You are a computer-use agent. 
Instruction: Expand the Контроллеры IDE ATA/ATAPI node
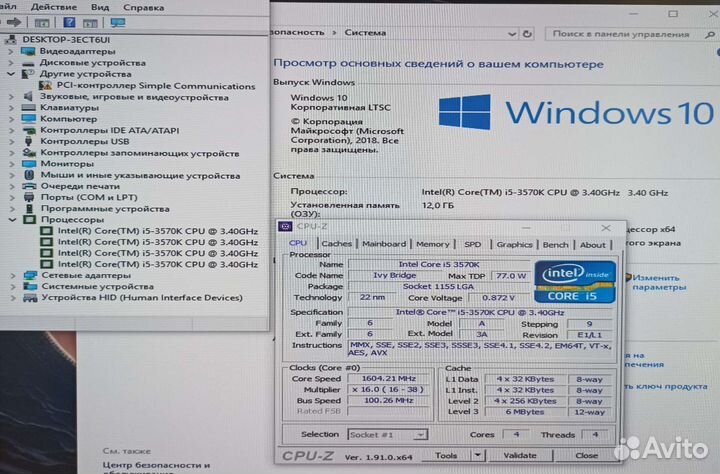[x=12, y=130]
